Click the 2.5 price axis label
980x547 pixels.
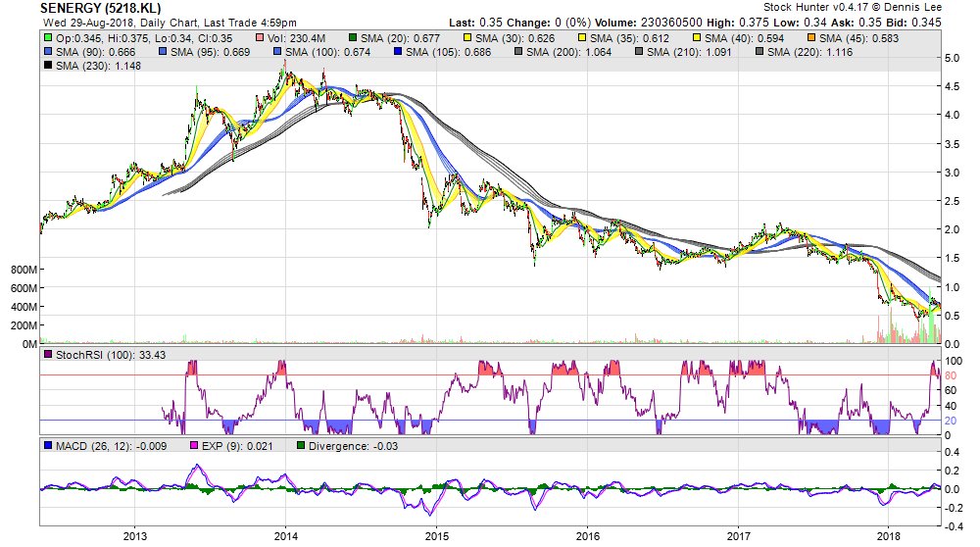(x=952, y=201)
